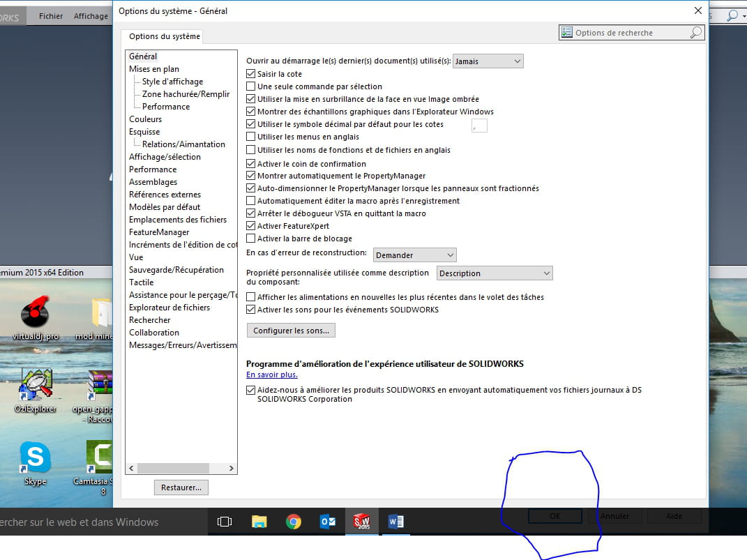Viewport: 747px width, 560px height.
Task: Close the Options du système dialog
Action: [x=698, y=10]
